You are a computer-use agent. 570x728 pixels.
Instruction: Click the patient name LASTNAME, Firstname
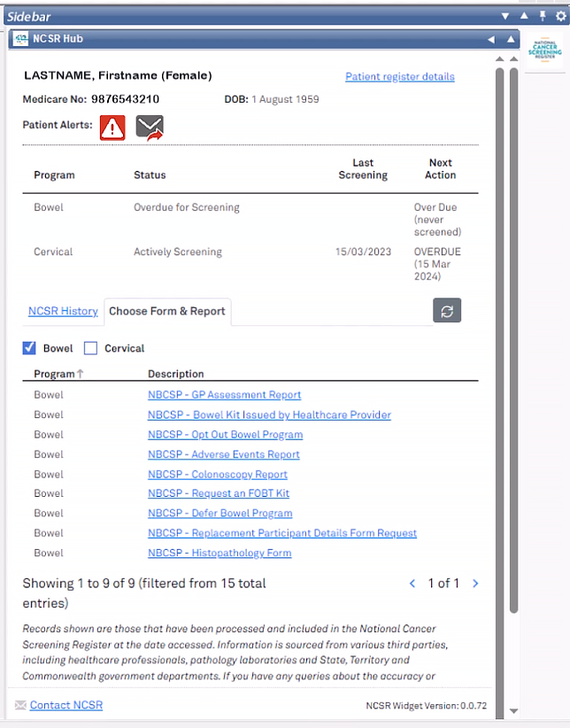click(118, 75)
